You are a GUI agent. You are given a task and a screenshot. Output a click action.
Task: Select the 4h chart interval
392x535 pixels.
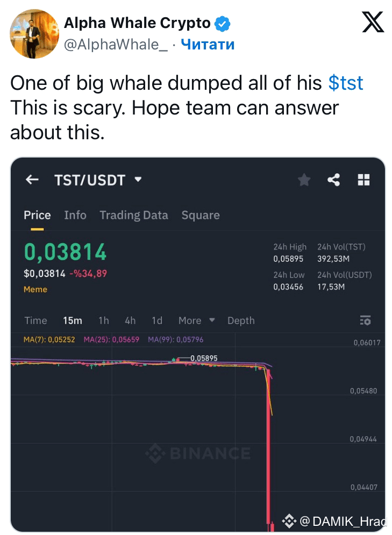(130, 320)
